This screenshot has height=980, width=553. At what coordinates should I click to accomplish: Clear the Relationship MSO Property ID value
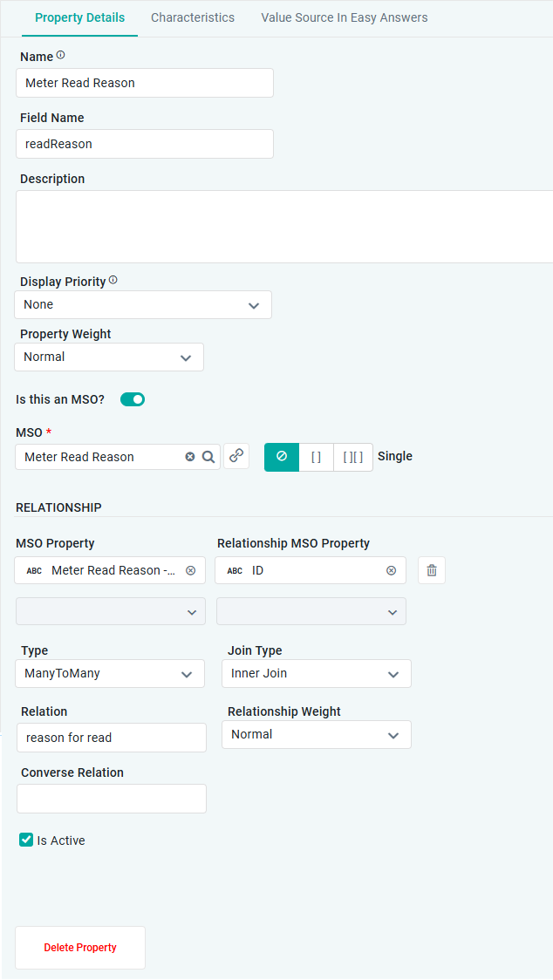click(392, 570)
